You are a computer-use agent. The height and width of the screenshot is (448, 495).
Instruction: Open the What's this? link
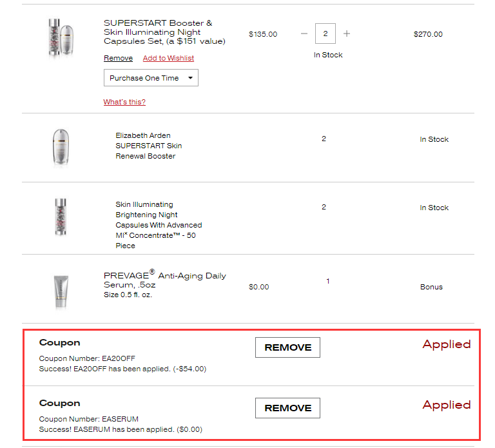click(124, 102)
